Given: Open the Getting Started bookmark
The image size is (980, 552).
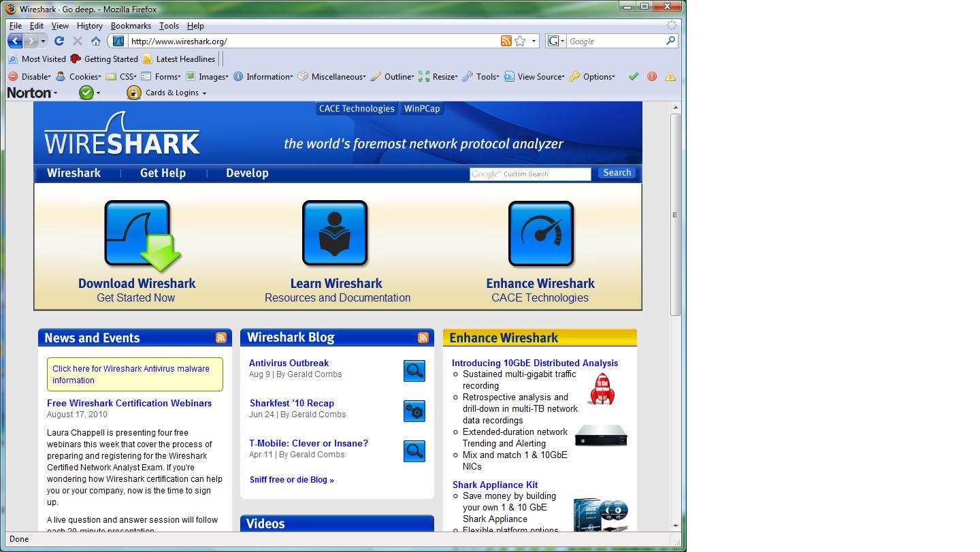Looking at the screenshot, I should tap(104, 59).
